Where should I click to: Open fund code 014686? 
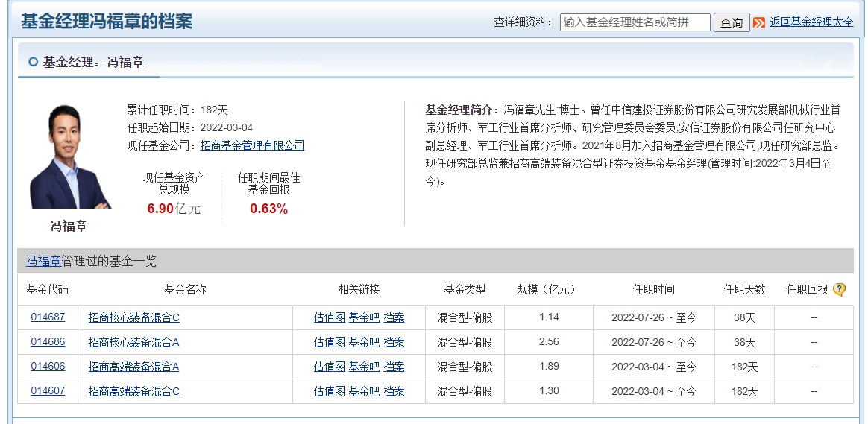[x=48, y=342]
